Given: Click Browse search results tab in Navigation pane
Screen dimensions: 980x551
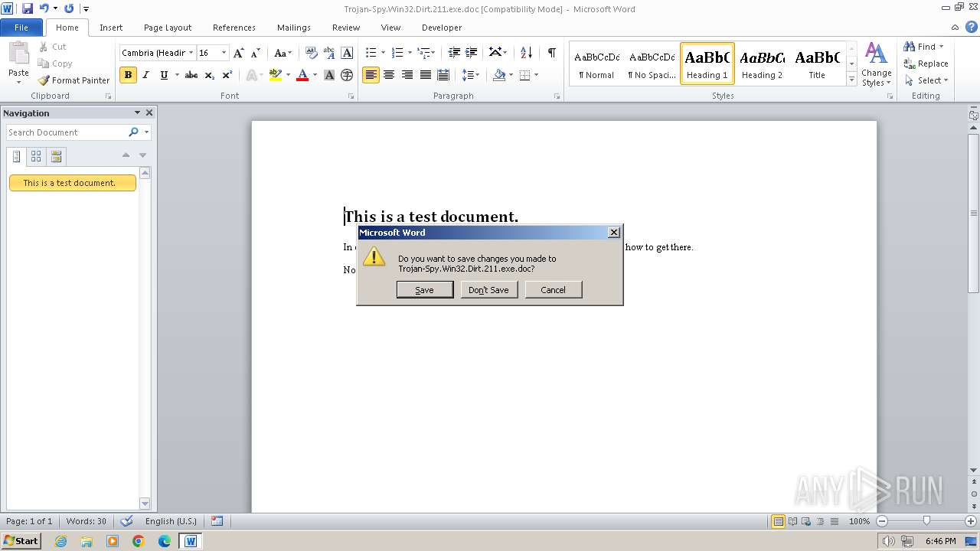Looking at the screenshot, I should (56, 157).
